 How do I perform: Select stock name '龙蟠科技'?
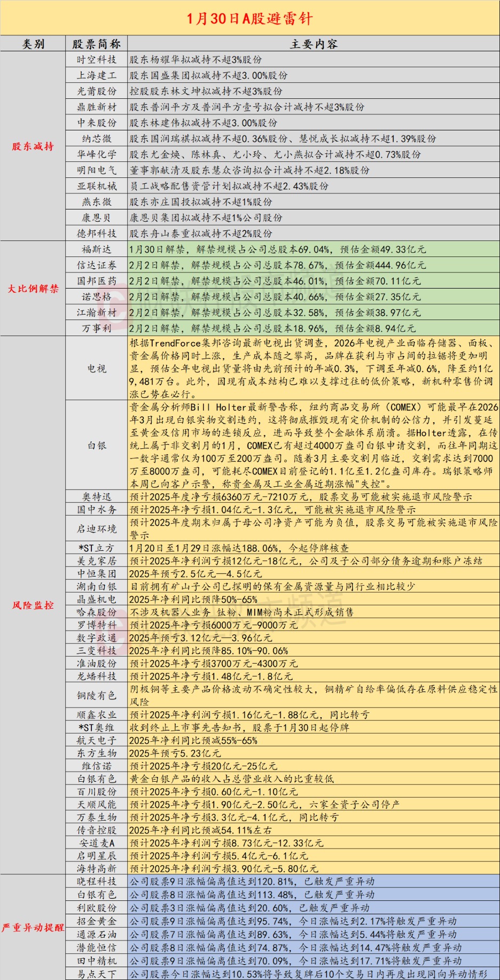pyautogui.click(x=97, y=676)
